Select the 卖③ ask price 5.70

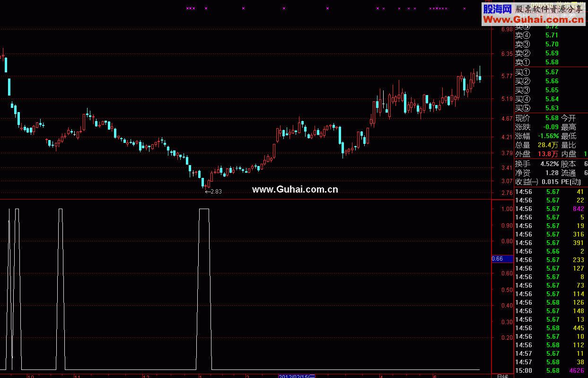coord(552,44)
